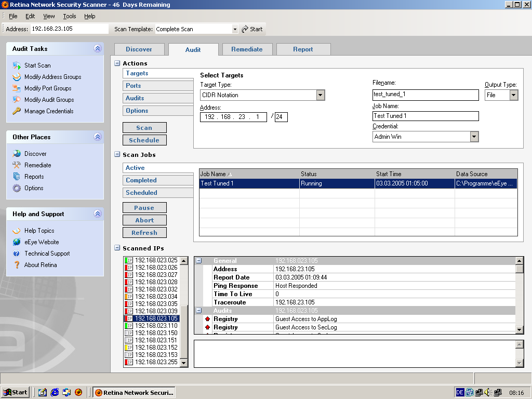Open the Credential dropdown

(x=474, y=137)
